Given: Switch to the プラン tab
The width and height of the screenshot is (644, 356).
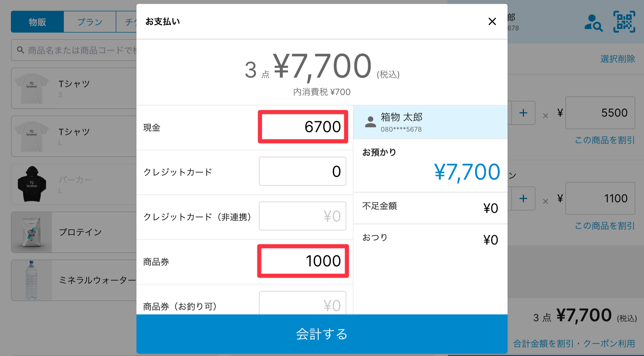Looking at the screenshot, I should (90, 22).
